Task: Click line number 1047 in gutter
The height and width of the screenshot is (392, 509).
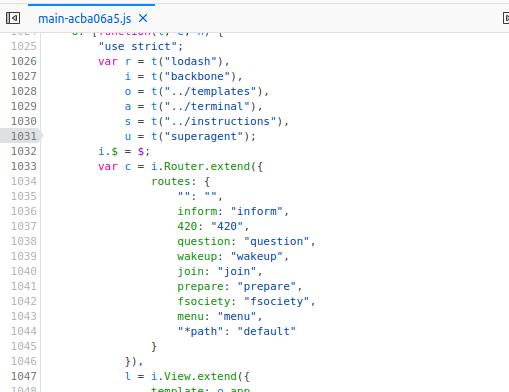Action: 24,376
